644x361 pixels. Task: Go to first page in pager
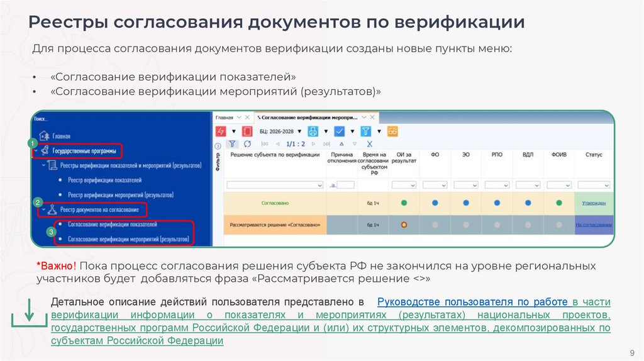[x=265, y=144]
